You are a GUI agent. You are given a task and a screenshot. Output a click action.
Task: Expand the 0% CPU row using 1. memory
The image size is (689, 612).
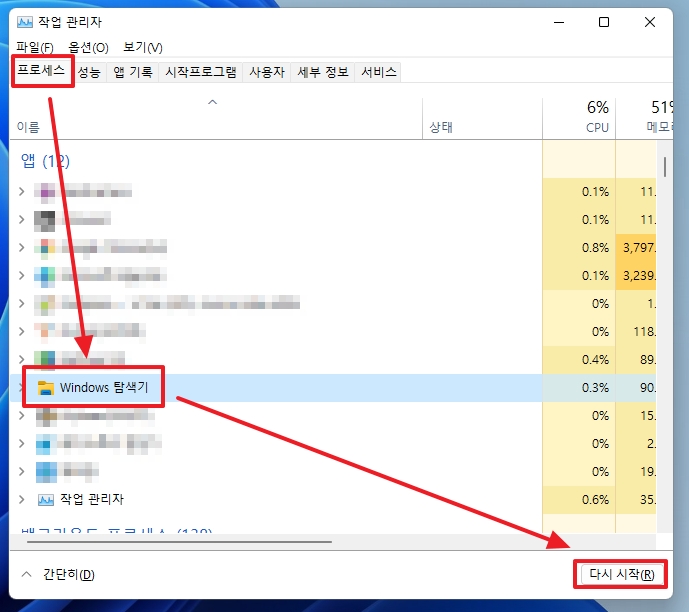pos(22,303)
